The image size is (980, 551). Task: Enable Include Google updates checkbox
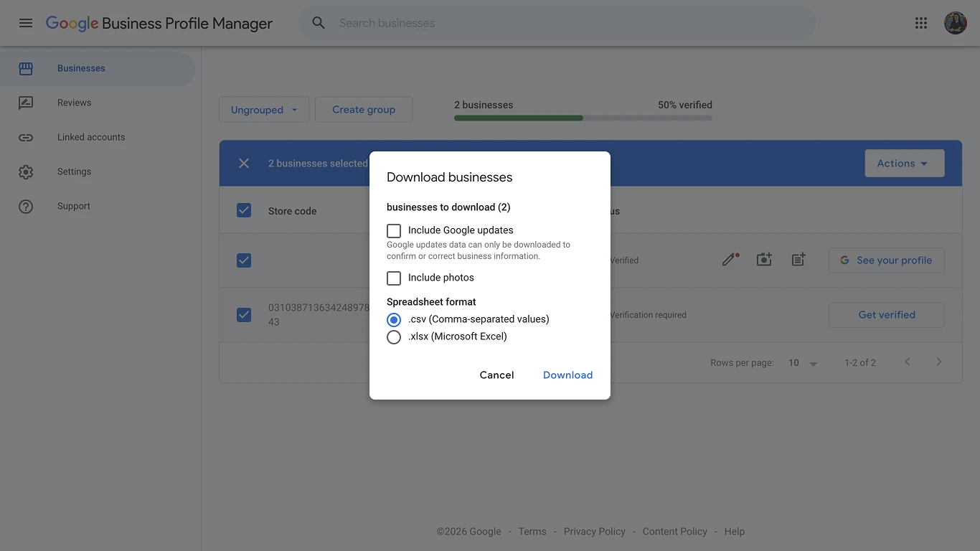point(394,231)
